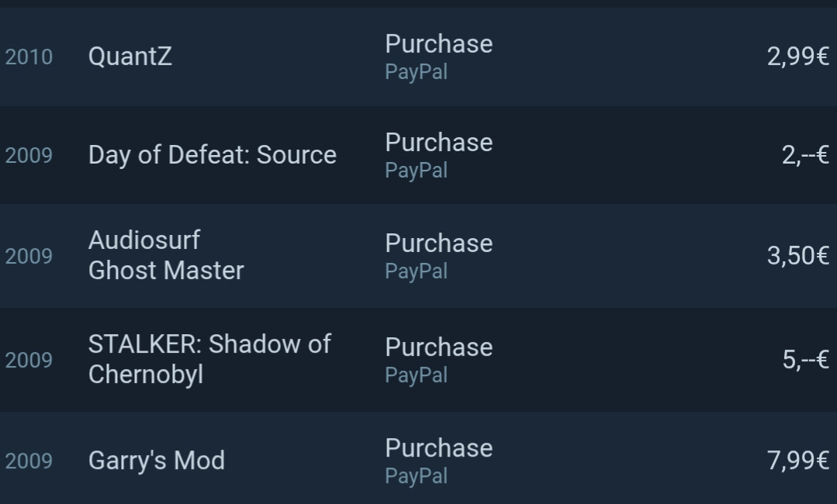This screenshot has width=837, height=504.
Task: Click the Day of Defeat: Source item
Action: pyautogui.click(x=213, y=155)
